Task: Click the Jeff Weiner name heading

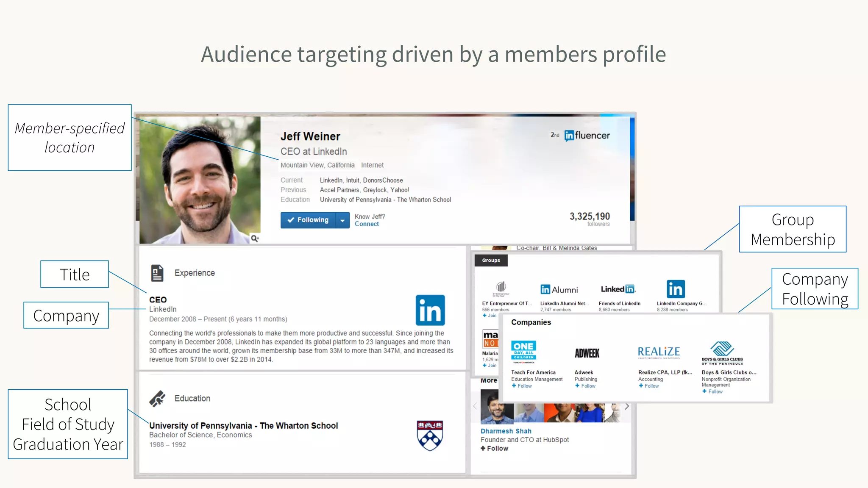Action: [x=310, y=136]
